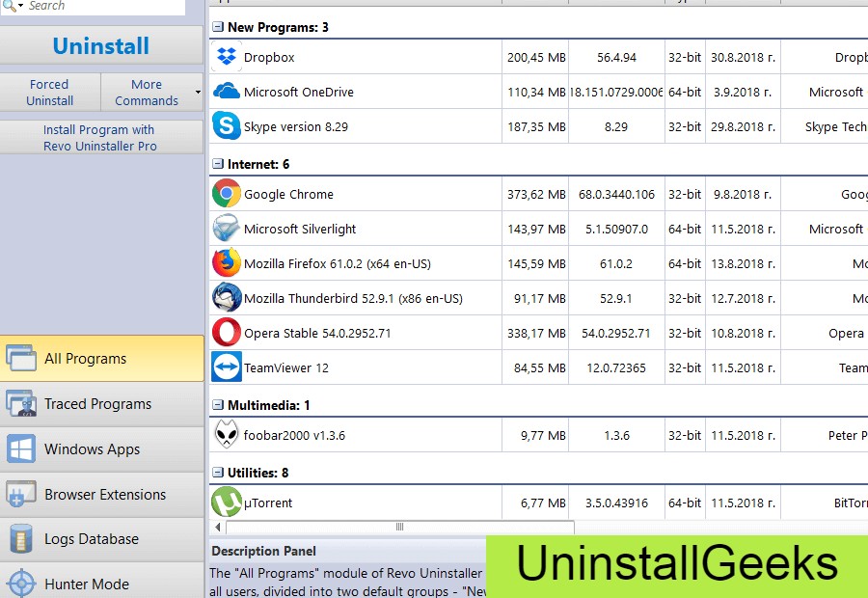The image size is (868, 598).
Task: Click the Skype program icon
Action: point(227,125)
